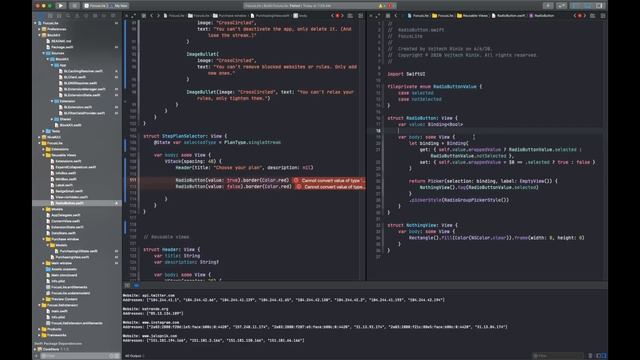Click RadioButton struct symbol in right jump bar
The width and height of the screenshot is (640, 360).
click(542, 16)
